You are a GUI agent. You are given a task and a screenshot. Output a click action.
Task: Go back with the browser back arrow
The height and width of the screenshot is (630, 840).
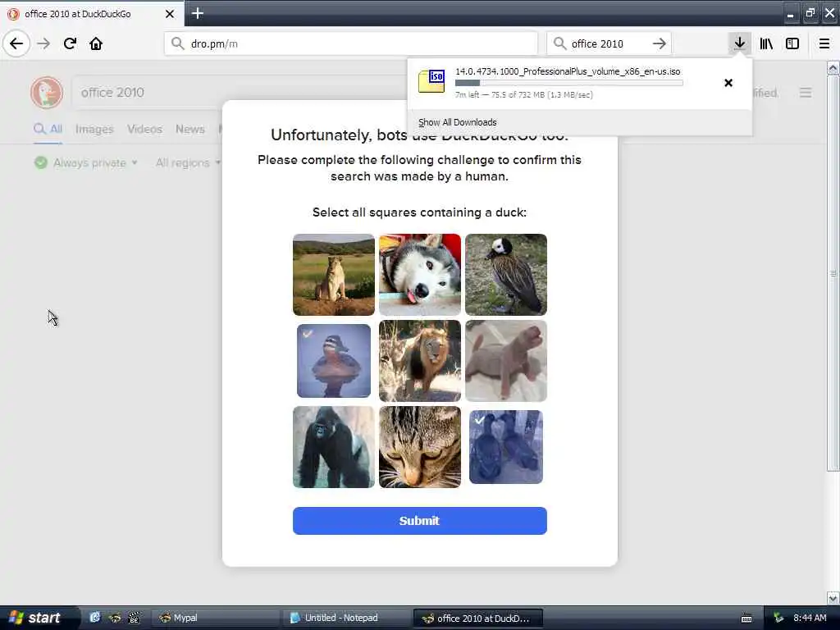pos(16,43)
